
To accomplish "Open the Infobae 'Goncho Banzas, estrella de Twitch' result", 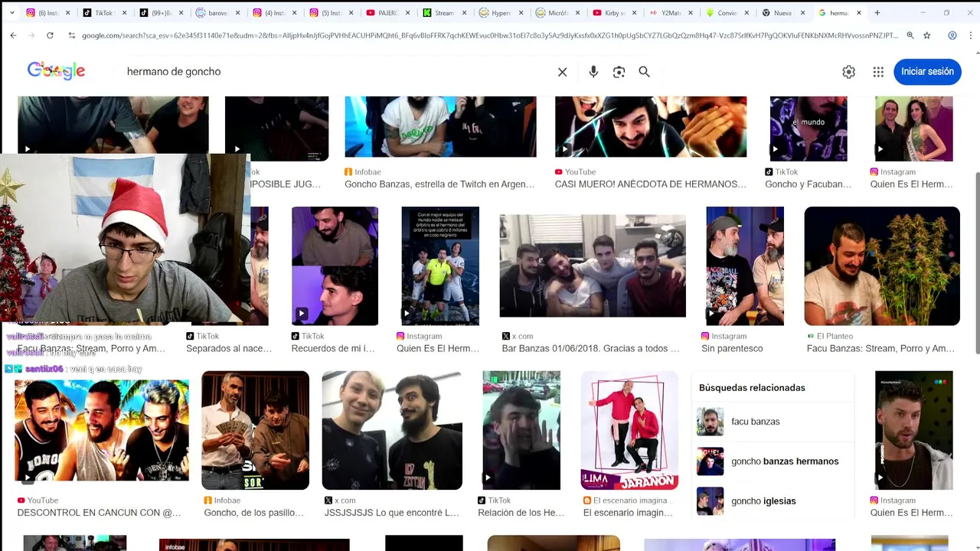I will pyautogui.click(x=439, y=184).
